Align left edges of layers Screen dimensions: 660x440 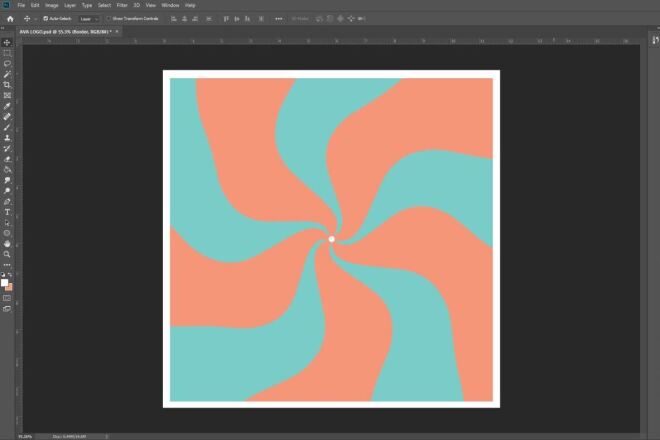[x=173, y=19]
